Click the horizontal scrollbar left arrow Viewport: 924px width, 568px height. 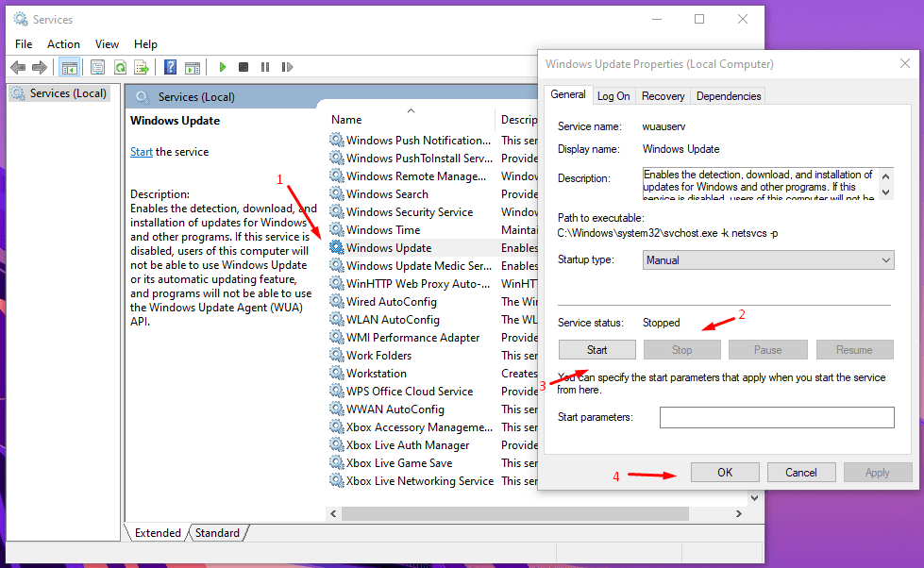click(x=333, y=514)
